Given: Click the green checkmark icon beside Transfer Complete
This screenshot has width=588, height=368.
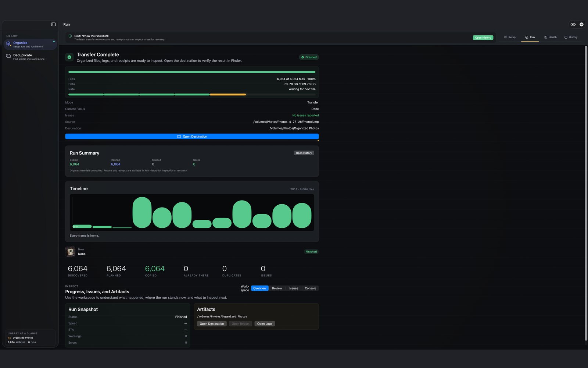Looking at the screenshot, I should pyautogui.click(x=69, y=57).
